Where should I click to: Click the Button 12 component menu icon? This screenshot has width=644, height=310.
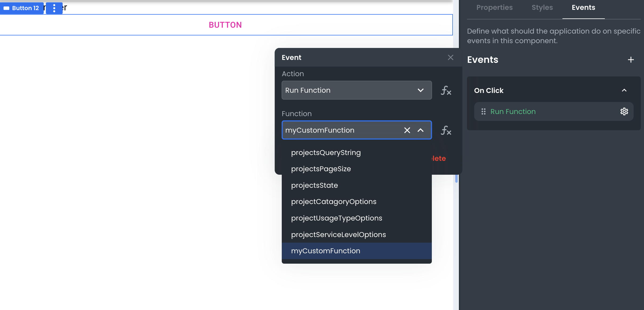[54, 7]
